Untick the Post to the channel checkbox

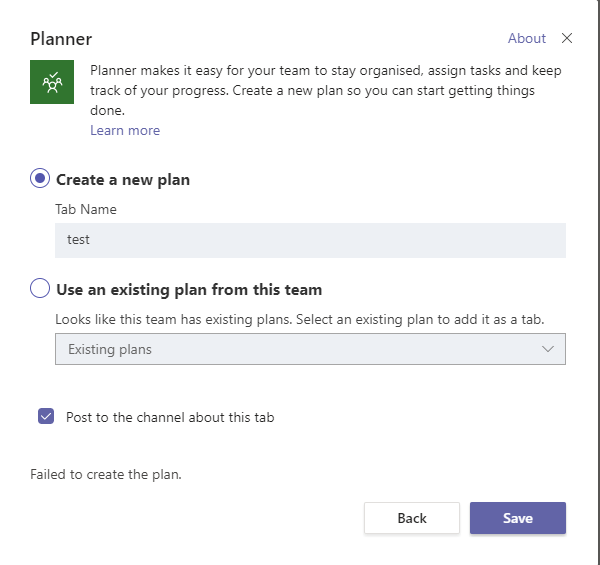coord(45,417)
